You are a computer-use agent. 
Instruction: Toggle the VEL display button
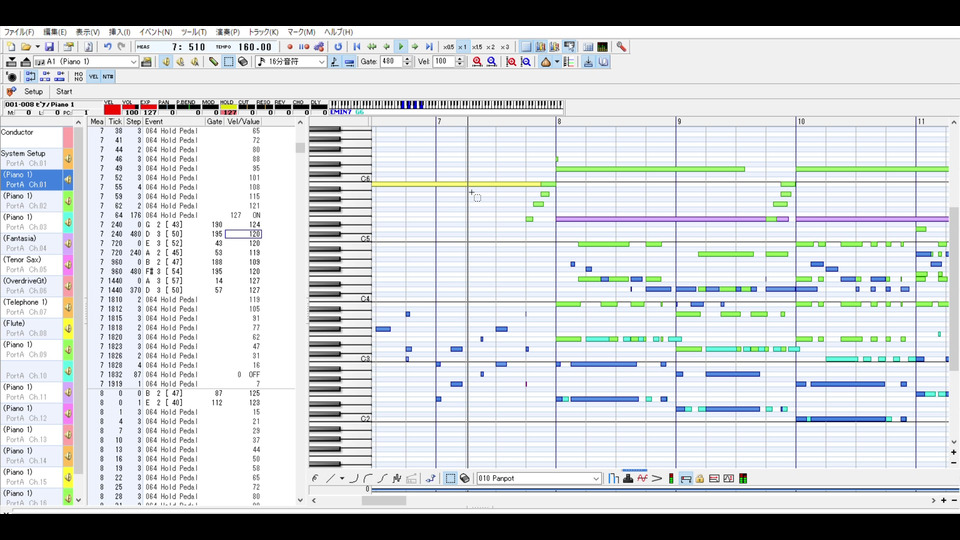coord(93,76)
